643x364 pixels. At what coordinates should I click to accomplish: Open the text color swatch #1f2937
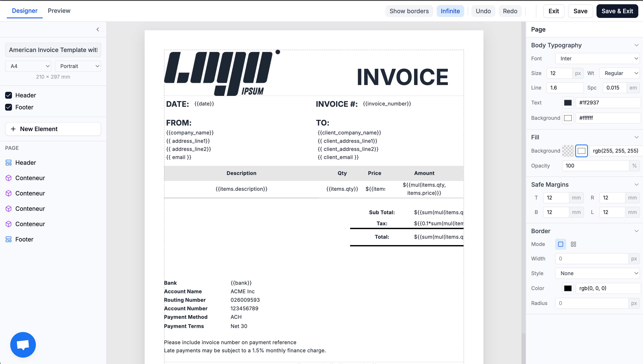(568, 103)
